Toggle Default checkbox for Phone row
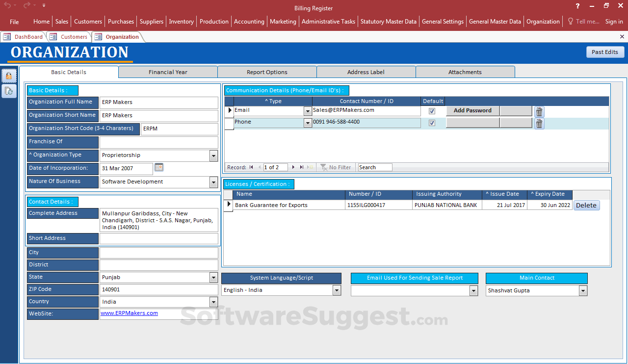Image resolution: width=628 pixels, height=364 pixels. (x=432, y=123)
